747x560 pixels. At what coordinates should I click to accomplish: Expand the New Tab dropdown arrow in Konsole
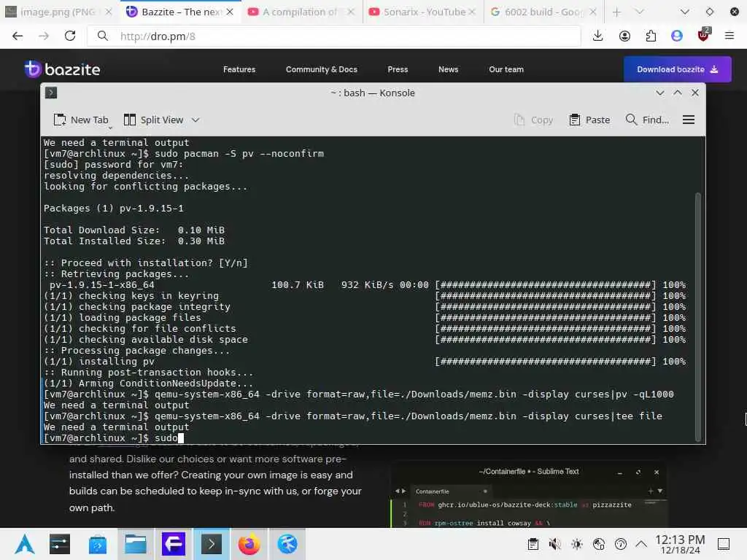point(110,128)
